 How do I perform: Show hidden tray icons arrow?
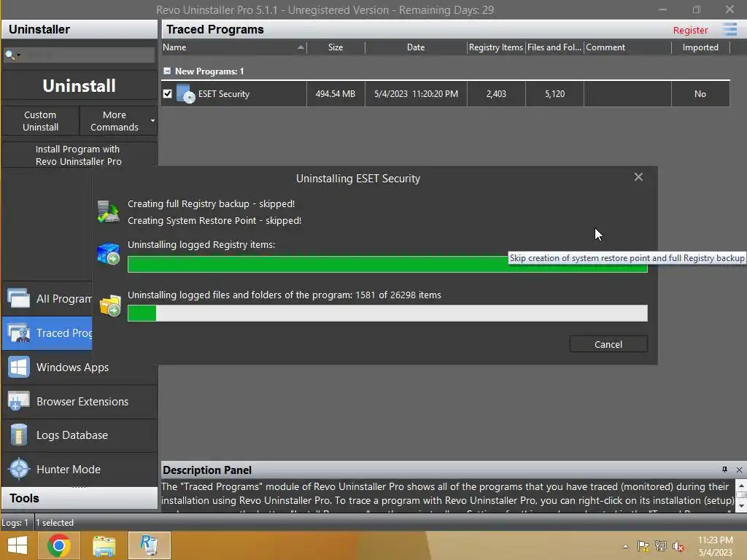[625, 546]
